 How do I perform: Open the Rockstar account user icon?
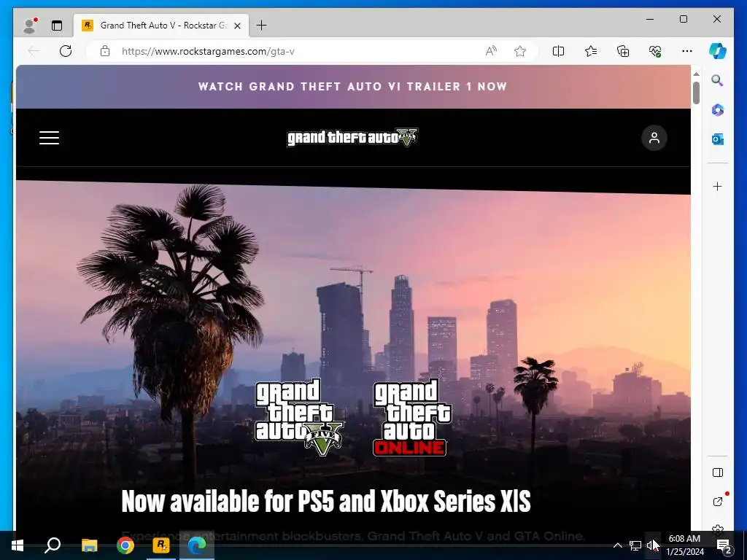coord(654,138)
